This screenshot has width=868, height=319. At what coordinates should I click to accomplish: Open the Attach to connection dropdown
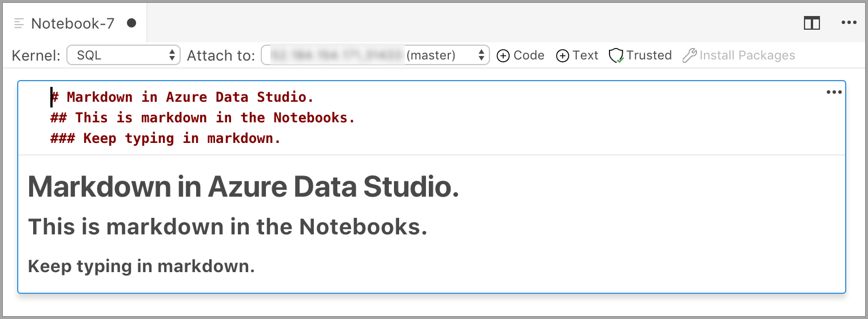(376, 55)
